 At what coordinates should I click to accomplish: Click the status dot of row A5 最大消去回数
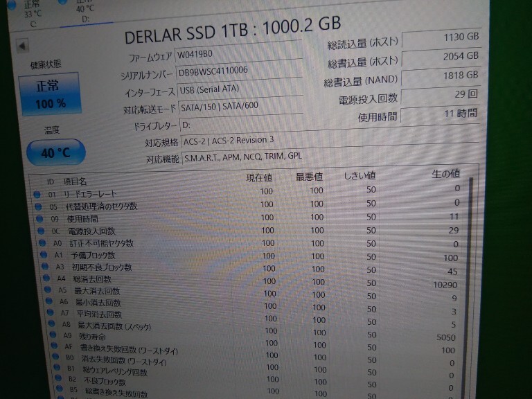click(x=48, y=290)
